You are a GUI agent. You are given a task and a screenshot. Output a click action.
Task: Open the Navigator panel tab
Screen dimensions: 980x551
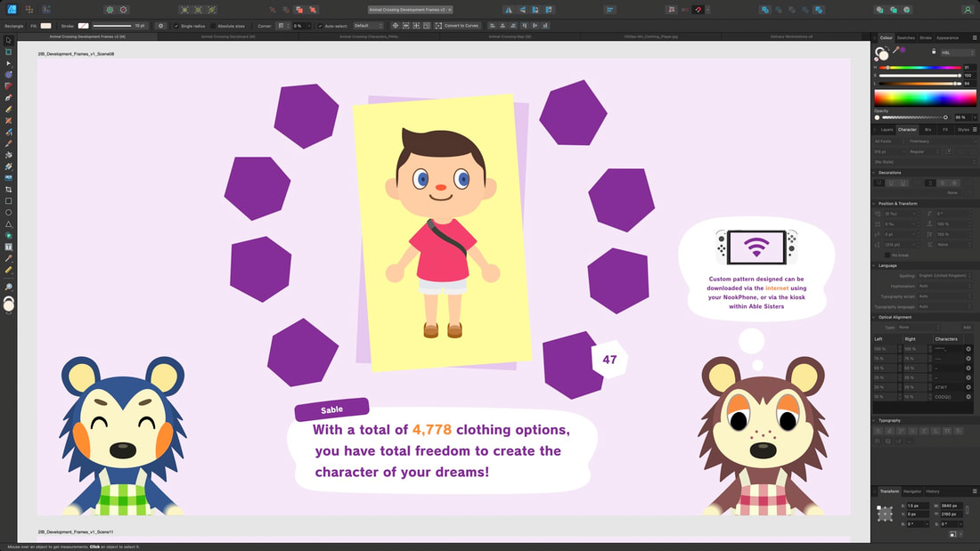[912, 491]
